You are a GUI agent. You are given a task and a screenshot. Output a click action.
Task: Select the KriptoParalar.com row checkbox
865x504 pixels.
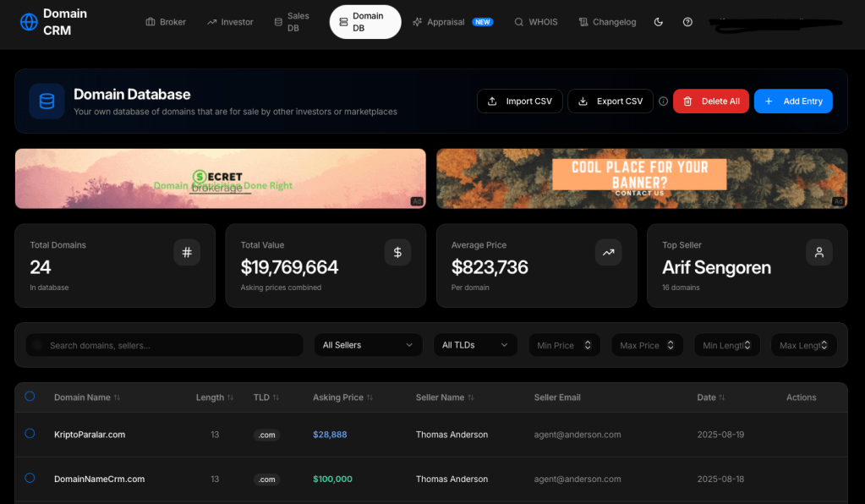tap(30, 434)
